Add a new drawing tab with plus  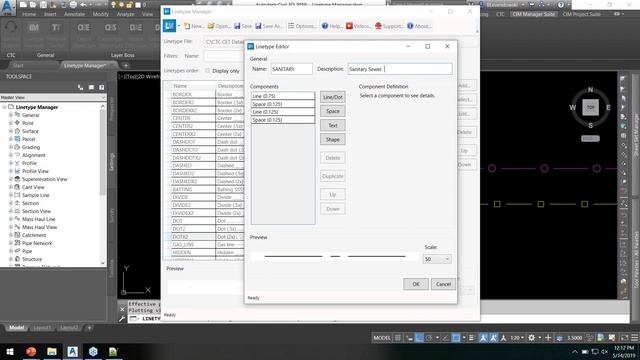point(126,65)
